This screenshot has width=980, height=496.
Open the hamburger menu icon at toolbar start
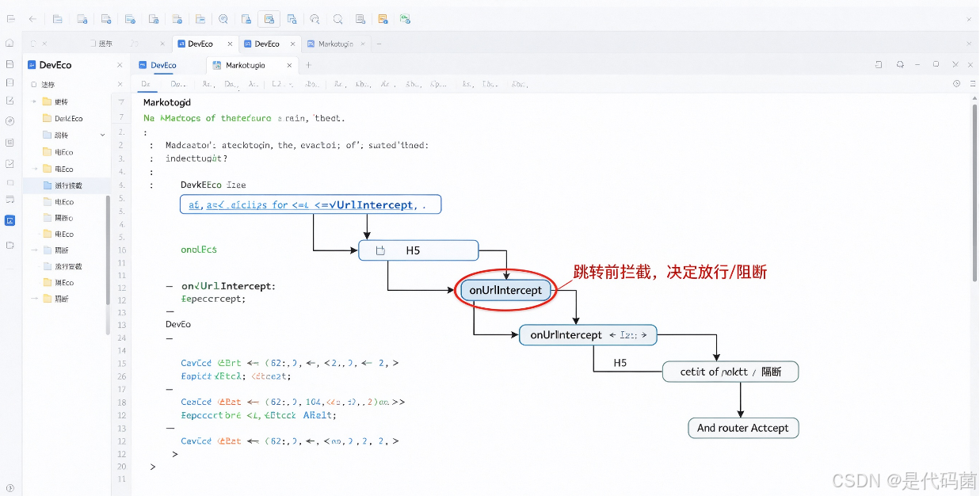(x=10, y=18)
